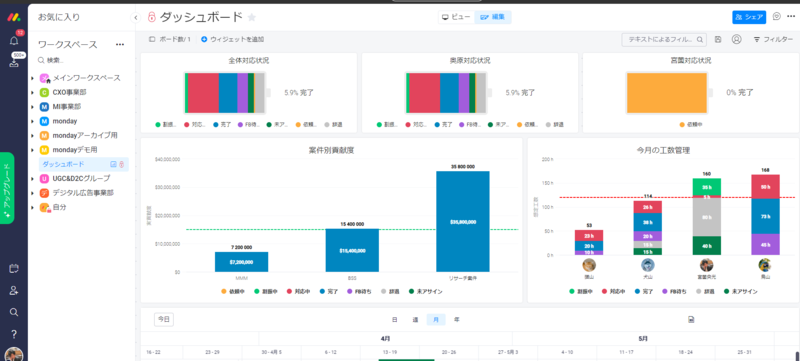Viewport: 800px width, 361px height.
Task: Click the 今月の工数管理 widget title
Action: 663,150
